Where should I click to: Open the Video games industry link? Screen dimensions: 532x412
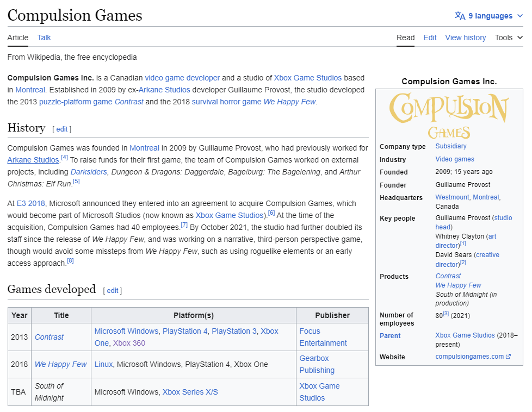(x=455, y=159)
